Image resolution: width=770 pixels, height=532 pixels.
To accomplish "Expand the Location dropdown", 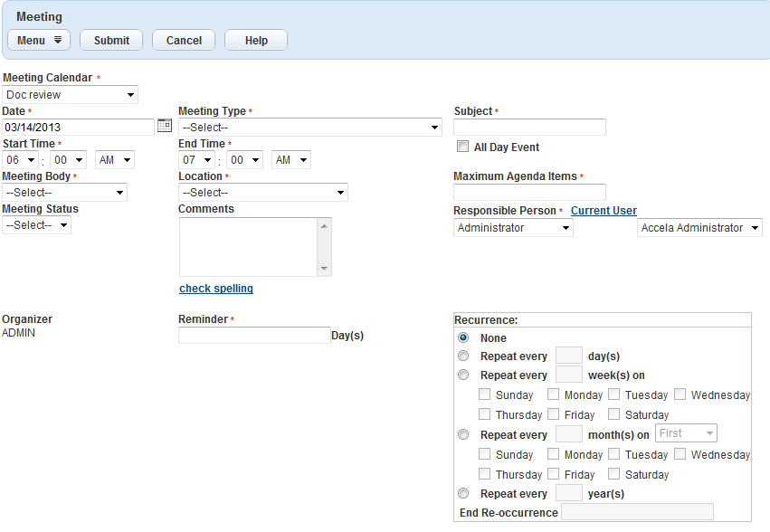I will [262, 193].
